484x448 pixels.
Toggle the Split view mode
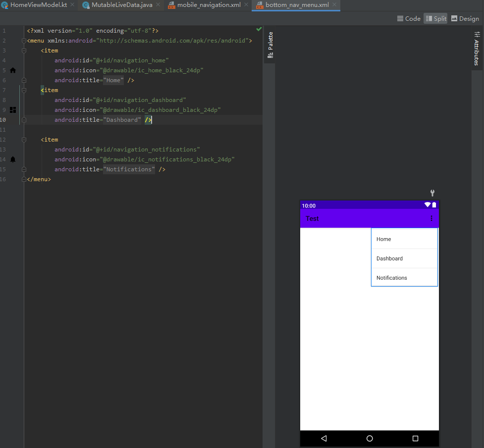tap(435, 18)
